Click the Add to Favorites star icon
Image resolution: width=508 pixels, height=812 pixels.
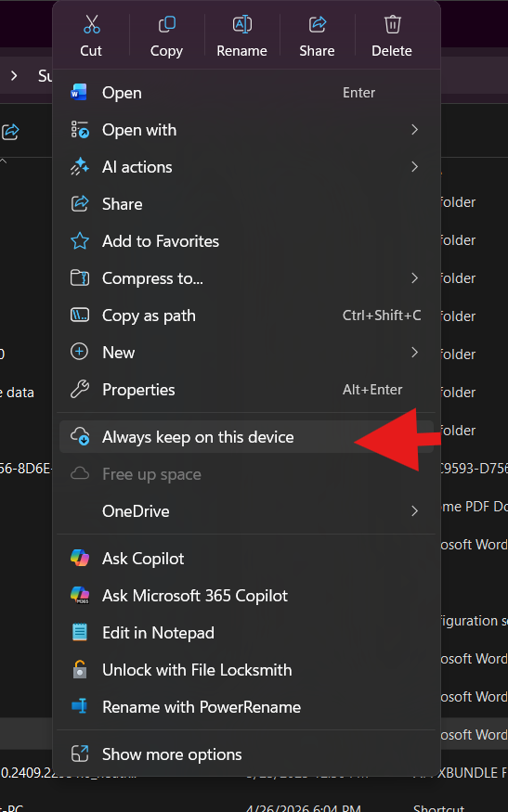pyautogui.click(x=79, y=241)
